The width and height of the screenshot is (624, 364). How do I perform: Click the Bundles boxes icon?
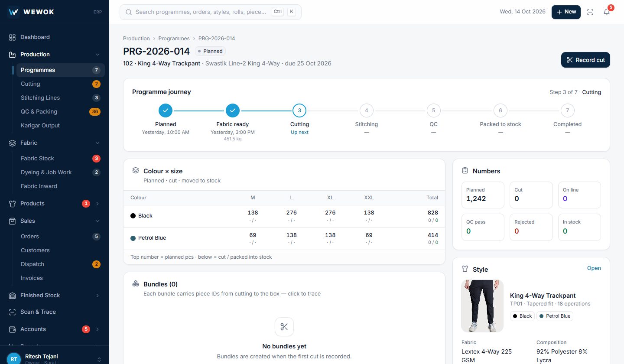(136, 284)
